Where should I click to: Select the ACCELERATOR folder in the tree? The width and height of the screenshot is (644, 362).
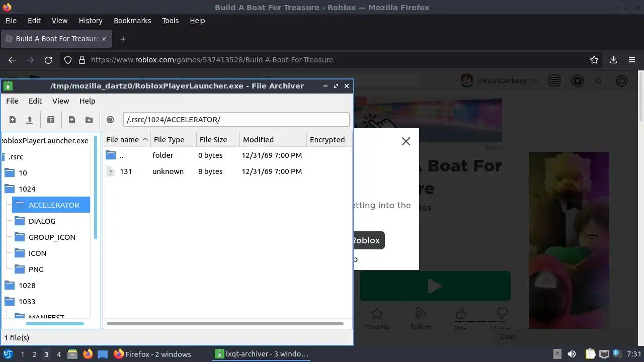tap(51, 205)
